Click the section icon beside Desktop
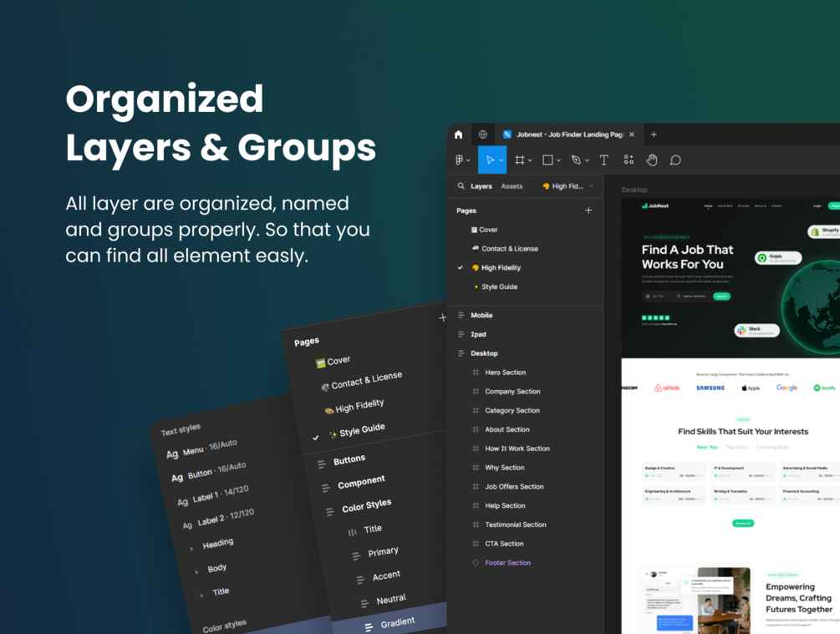The image size is (840, 634). [x=461, y=353]
